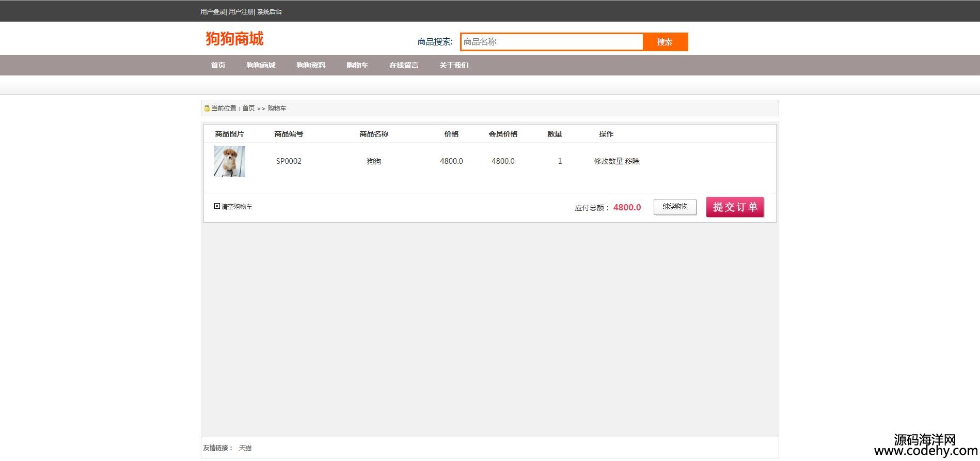980x461 pixels.
Task: Open the 用户注册 registration link
Action: pos(241,12)
